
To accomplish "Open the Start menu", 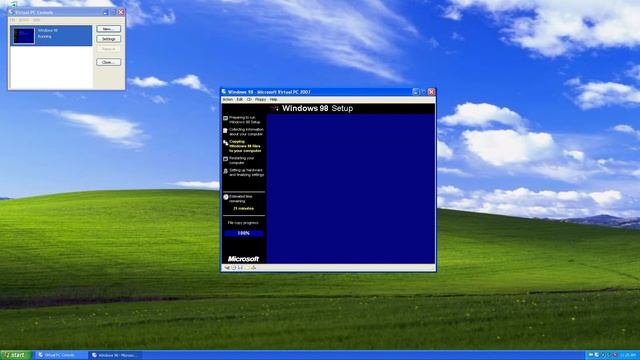I will (15, 355).
